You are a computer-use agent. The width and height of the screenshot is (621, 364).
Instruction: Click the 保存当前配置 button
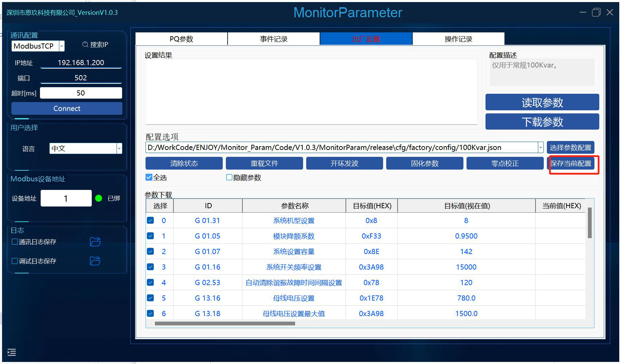(571, 163)
